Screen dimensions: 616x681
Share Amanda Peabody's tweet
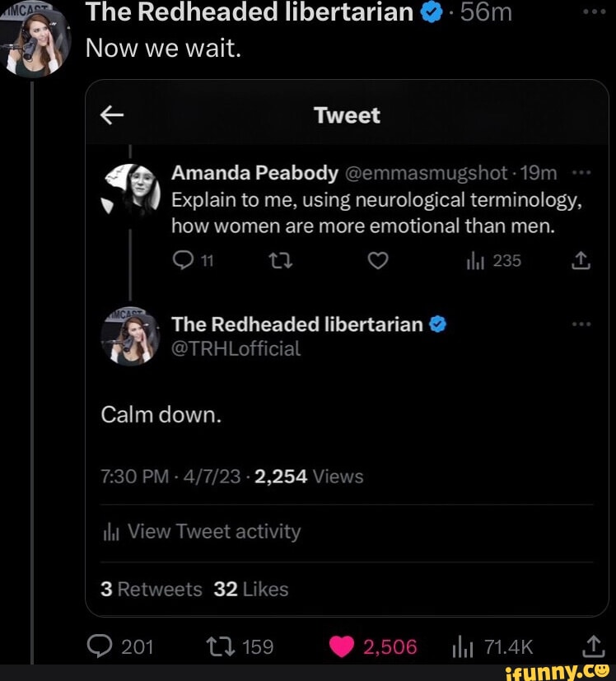click(x=580, y=261)
